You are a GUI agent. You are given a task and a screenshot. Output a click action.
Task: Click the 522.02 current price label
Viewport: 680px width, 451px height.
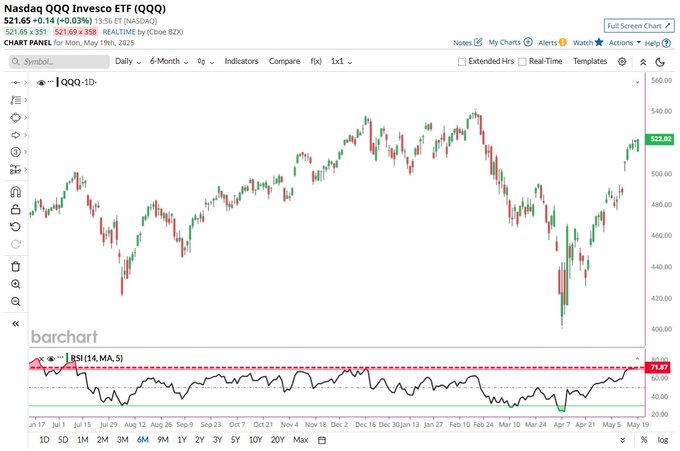[659, 139]
